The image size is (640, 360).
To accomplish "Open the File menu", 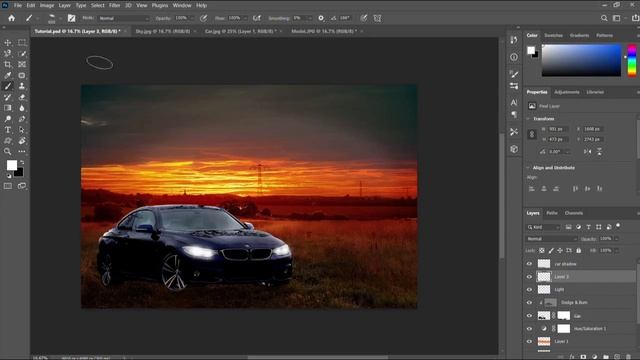I will [x=18, y=5].
